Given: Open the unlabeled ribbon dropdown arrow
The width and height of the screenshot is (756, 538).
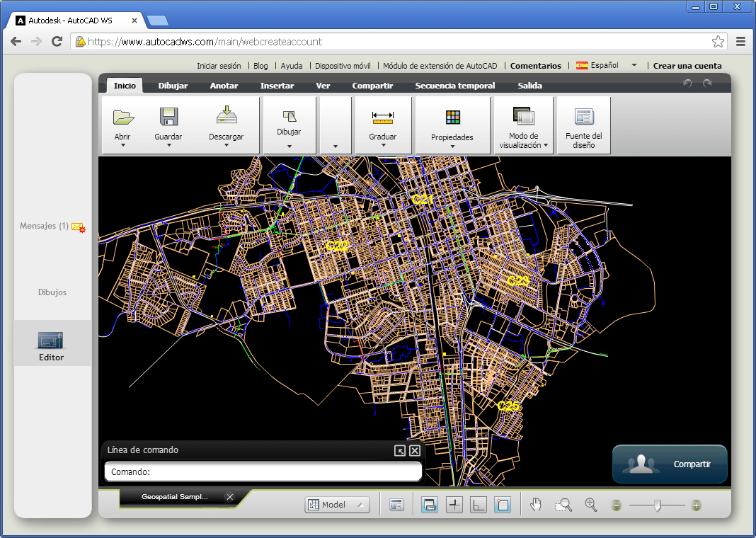Looking at the screenshot, I should (336, 146).
